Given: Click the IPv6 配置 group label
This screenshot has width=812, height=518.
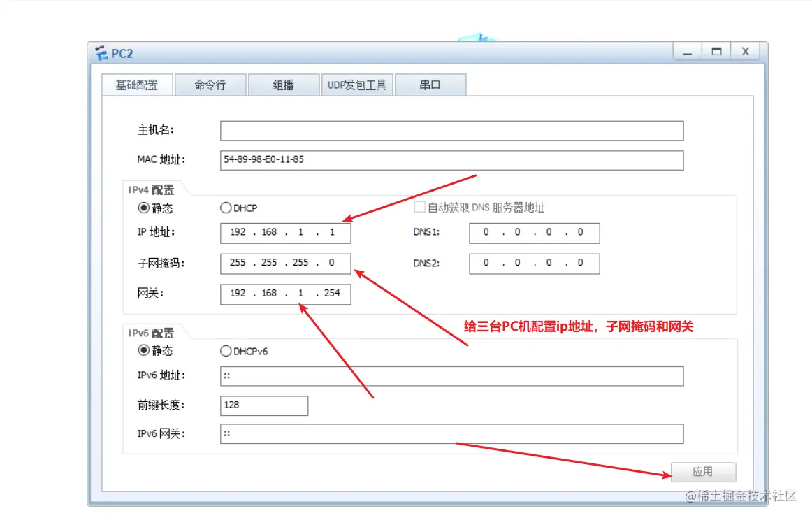Looking at the screenshot, I should click(151, 333).
